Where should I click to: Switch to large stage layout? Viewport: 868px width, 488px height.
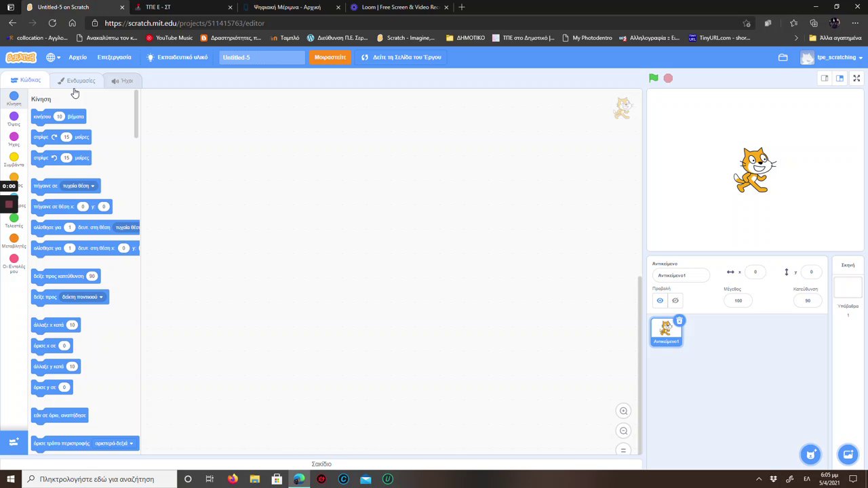coord(840,78)
